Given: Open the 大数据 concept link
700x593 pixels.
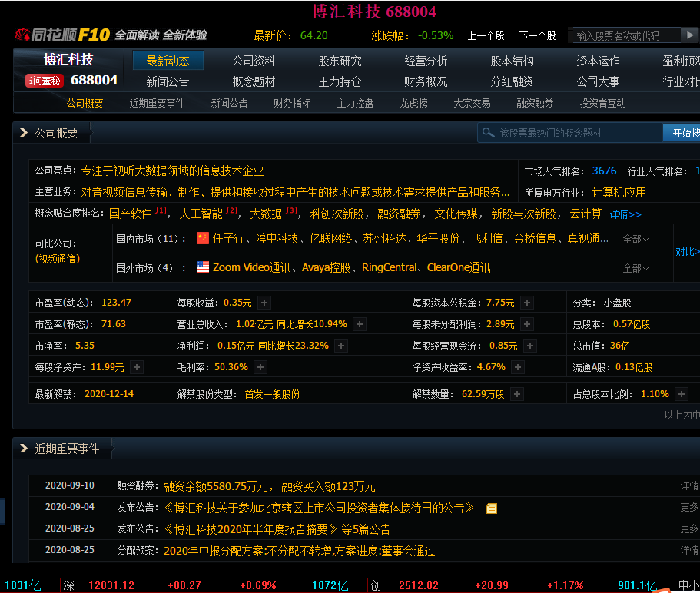Looking at the screenshot, I should coord(266,214).
